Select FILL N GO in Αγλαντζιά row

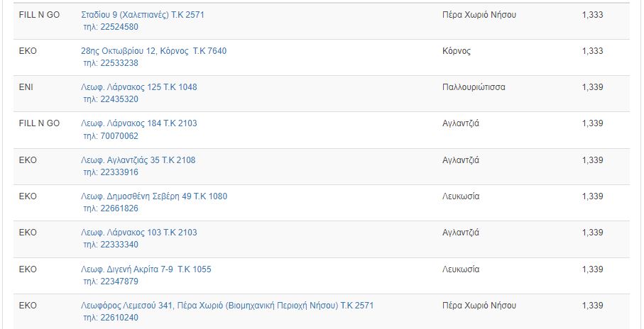click(x=39, y=123)
